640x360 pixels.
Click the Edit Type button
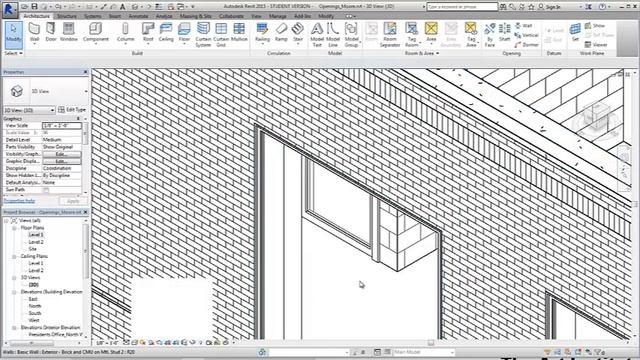[72, 110]
